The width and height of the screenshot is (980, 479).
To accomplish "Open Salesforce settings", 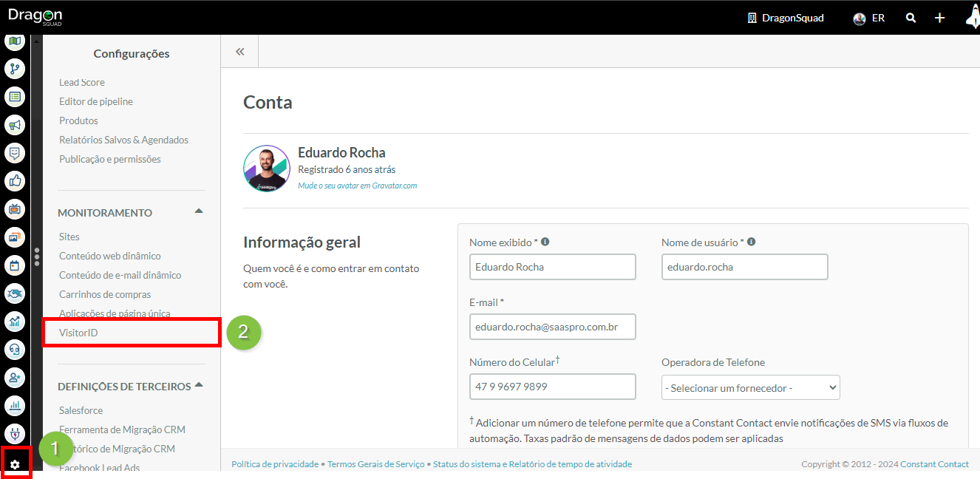I will [x=81, y=410].
